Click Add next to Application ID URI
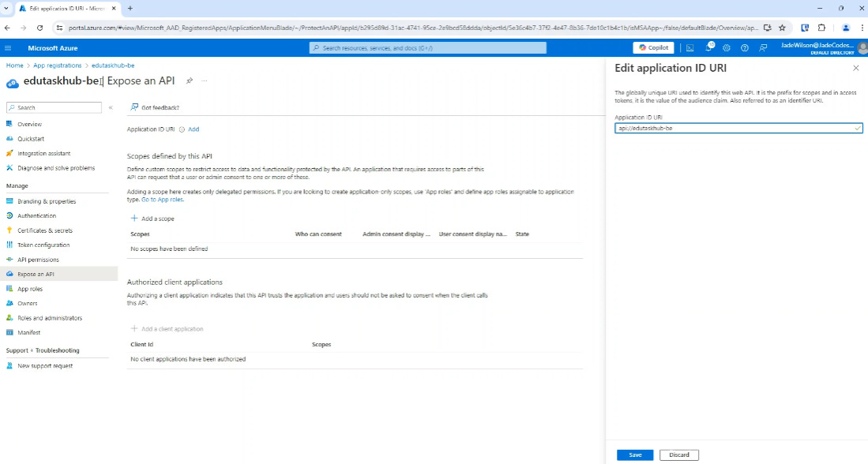868x464 pixels. click(194, 129)
